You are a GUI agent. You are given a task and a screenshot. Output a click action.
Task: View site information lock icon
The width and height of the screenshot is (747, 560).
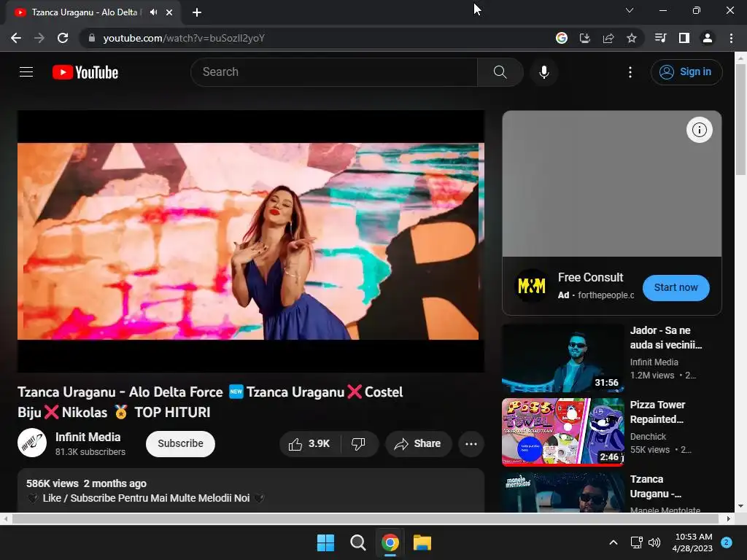click(x=92, y=38)
